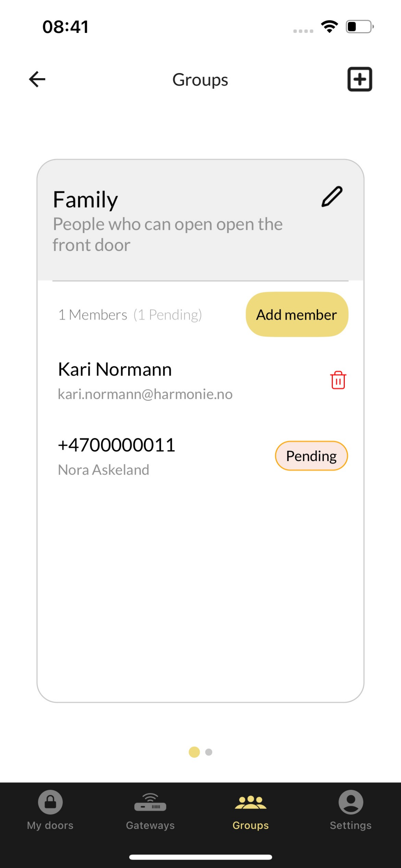Tap the group description text

168,234
